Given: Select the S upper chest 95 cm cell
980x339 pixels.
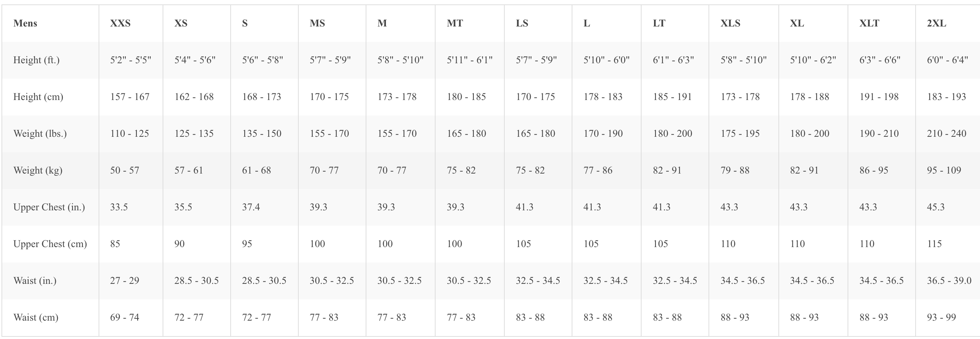Looking at the screenshot, I should (x=247, y=244).
